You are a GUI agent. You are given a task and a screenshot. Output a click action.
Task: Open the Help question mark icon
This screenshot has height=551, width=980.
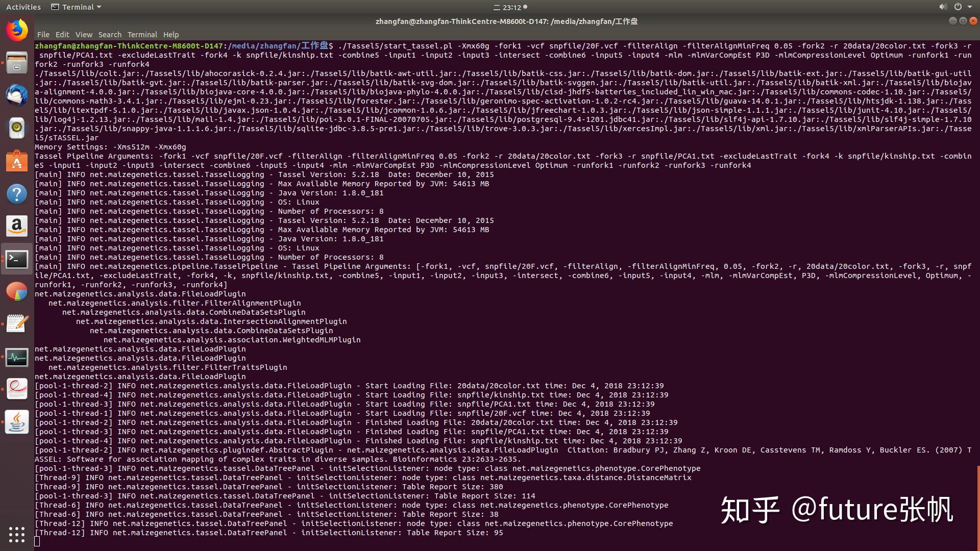tap(17, 194)
